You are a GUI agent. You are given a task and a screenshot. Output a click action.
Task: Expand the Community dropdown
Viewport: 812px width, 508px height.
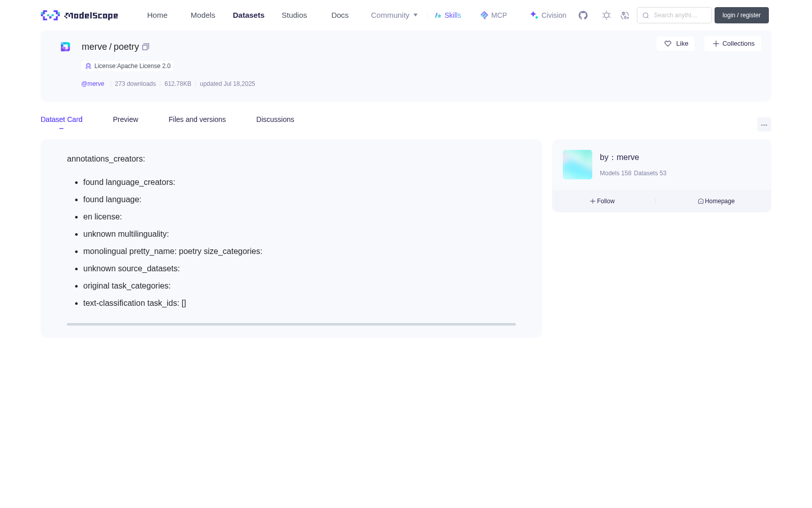click(x=394, y=15)
